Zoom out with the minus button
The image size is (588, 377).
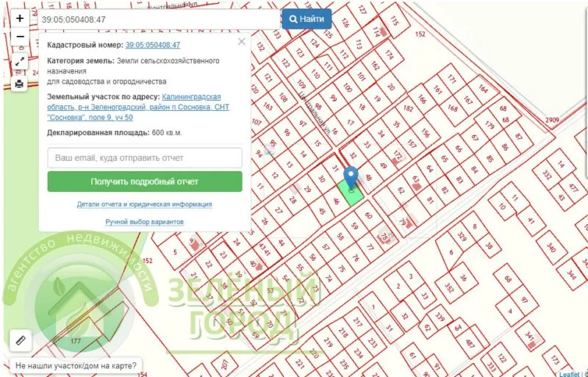[20, 37]
